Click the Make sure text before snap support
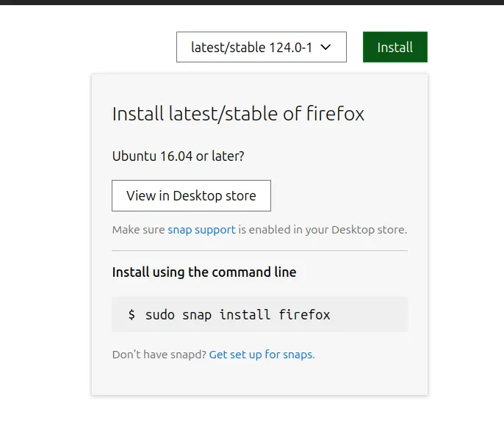 coord(139,230)
